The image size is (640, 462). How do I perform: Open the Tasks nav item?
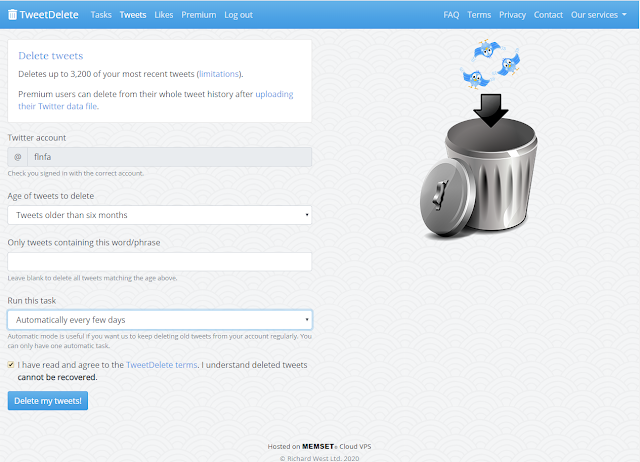(x=101, y=15)
